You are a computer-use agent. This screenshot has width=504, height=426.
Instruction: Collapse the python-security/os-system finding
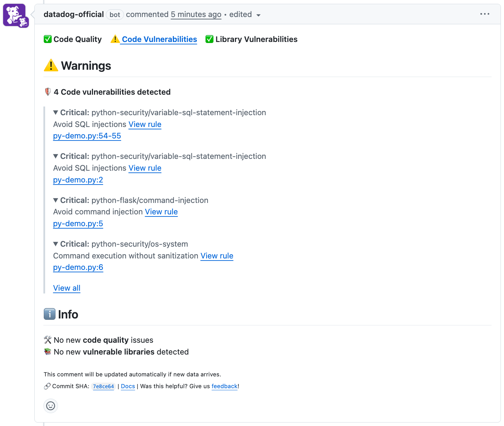click(x=56, y=244)
